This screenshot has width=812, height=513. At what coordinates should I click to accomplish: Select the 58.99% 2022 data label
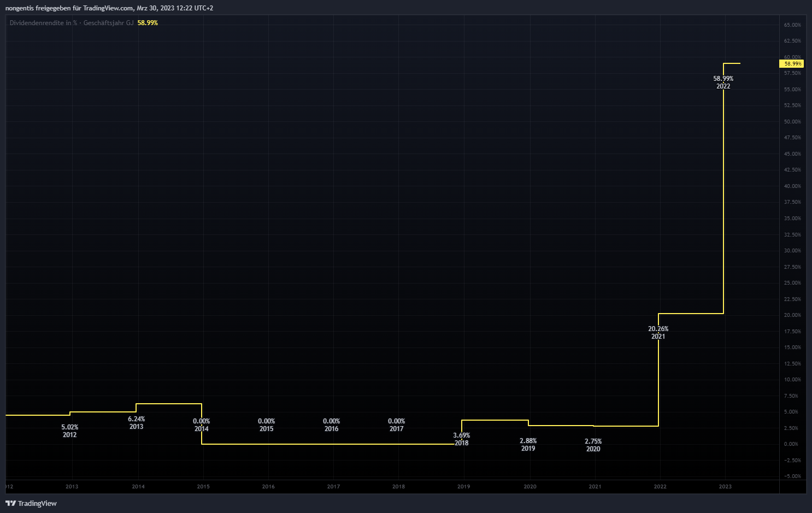[x=723, y=82]
